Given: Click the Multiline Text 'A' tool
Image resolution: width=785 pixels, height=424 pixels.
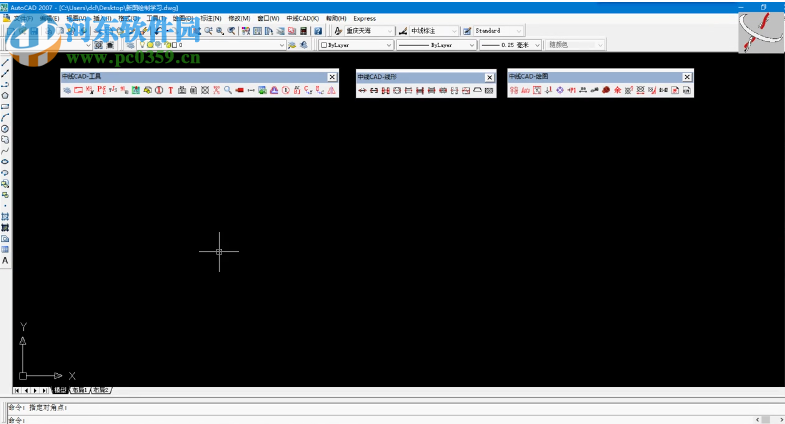Looking at the screenshot, I should (x=5, y=260).
